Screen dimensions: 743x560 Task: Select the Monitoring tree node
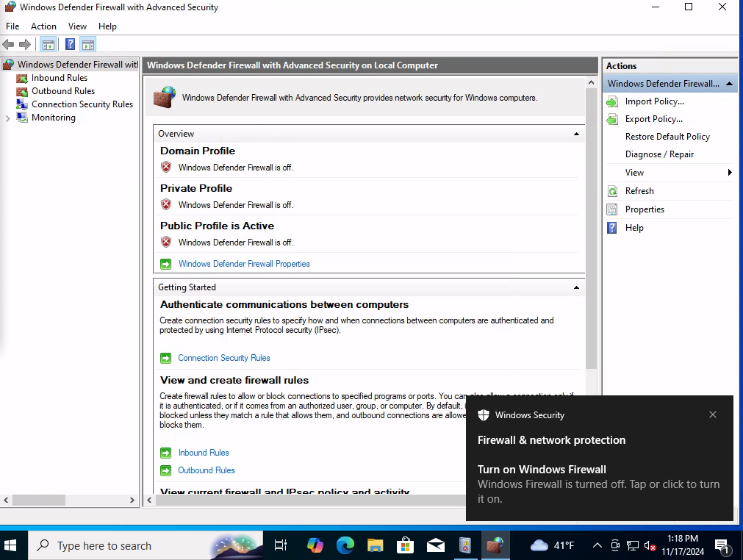[x=53, y=118]
